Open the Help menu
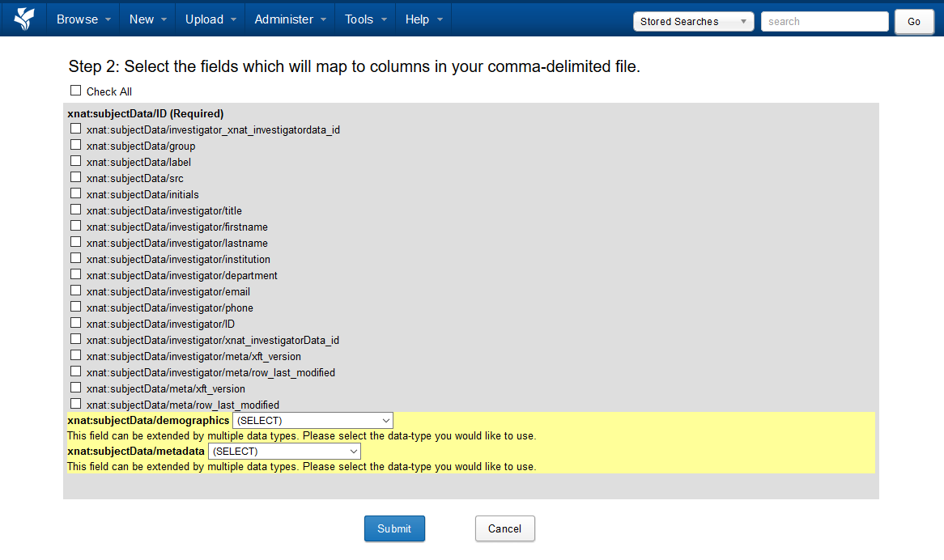The image size is (944, 560). point(423,19)
